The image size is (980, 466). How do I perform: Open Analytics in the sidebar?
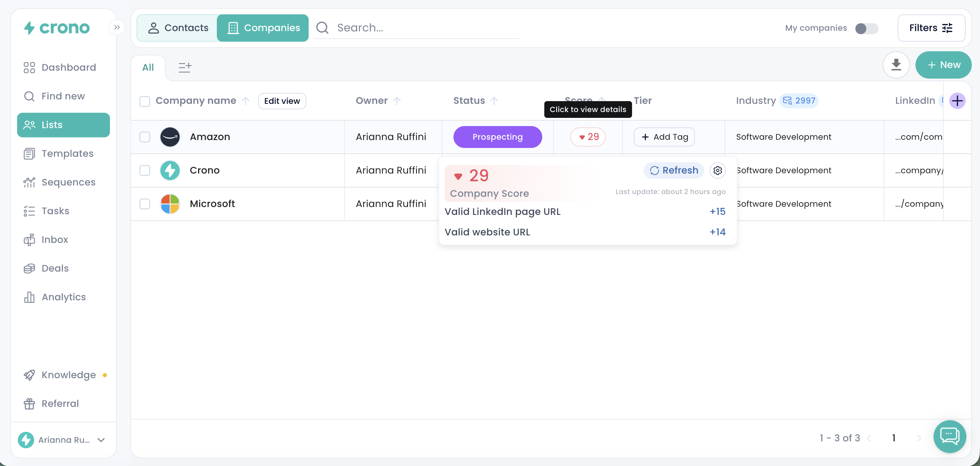pyautogui.click(x=64, y=297)
